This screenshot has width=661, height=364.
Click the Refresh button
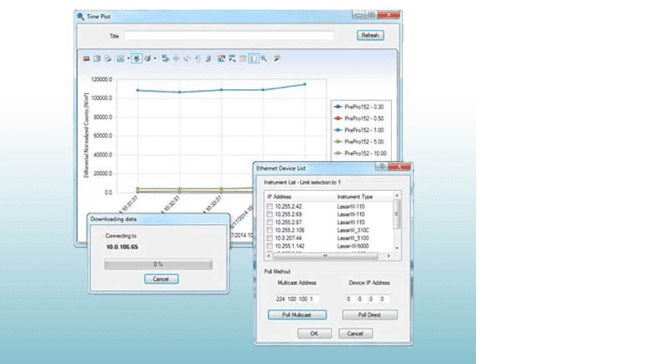370,35
